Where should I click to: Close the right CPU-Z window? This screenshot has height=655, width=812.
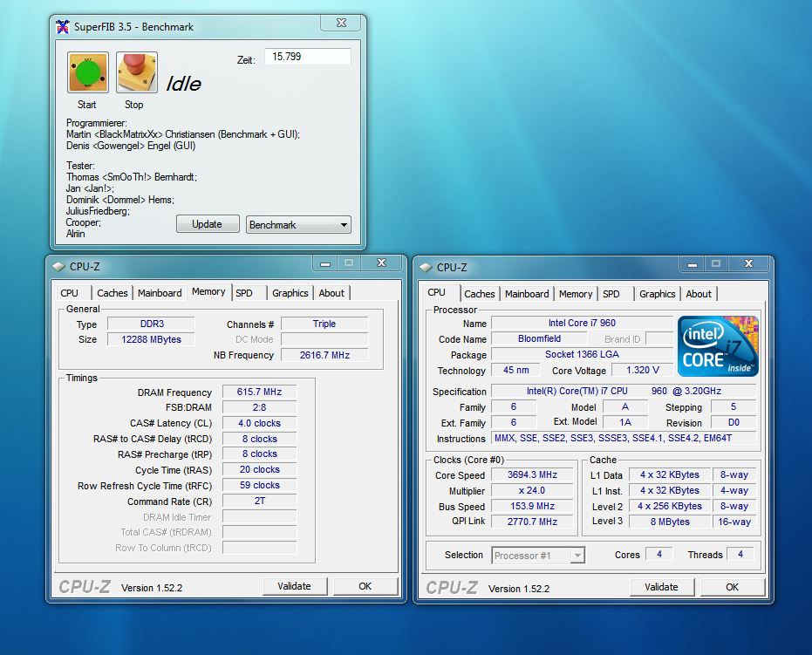[749, 264]
